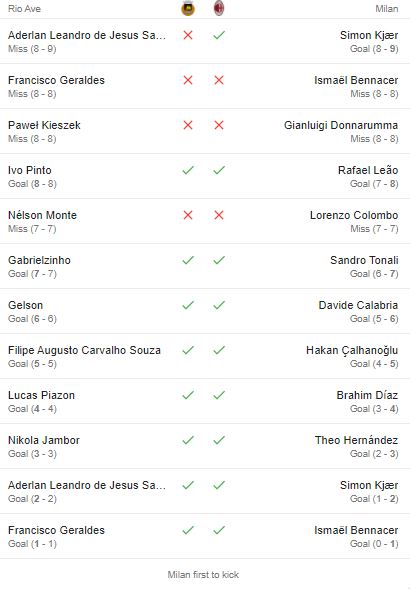
Task: Click the Milan first to kick note
Action: coord(203,574)
